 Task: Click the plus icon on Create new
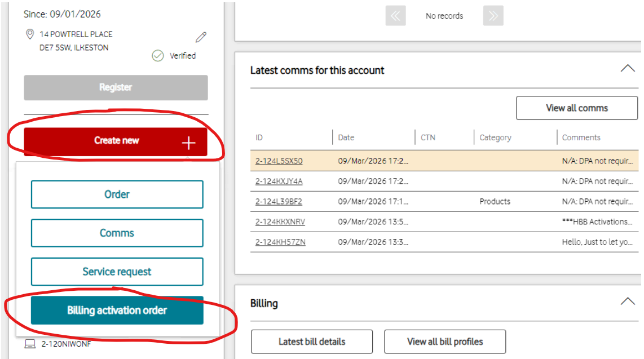188,143
